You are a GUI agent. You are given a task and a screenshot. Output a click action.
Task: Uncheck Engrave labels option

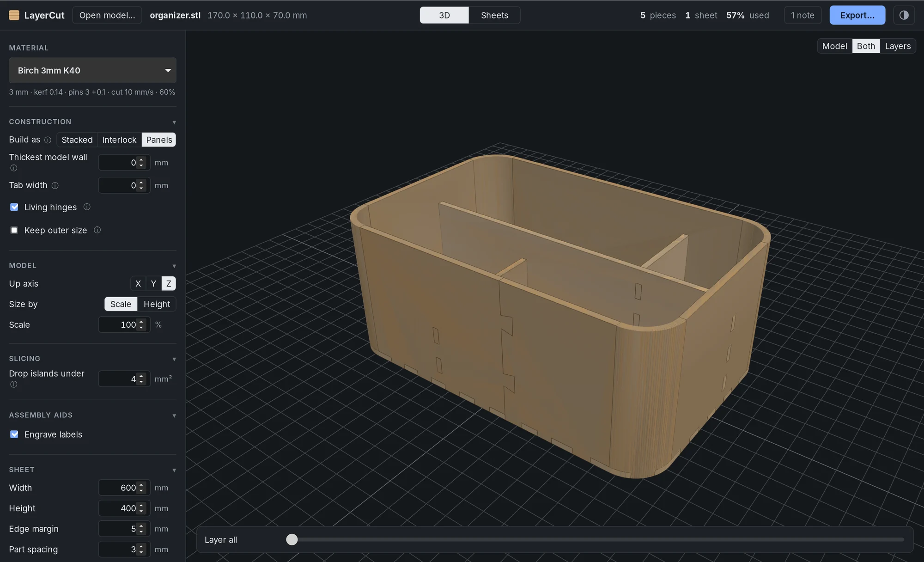coord(14,434)
